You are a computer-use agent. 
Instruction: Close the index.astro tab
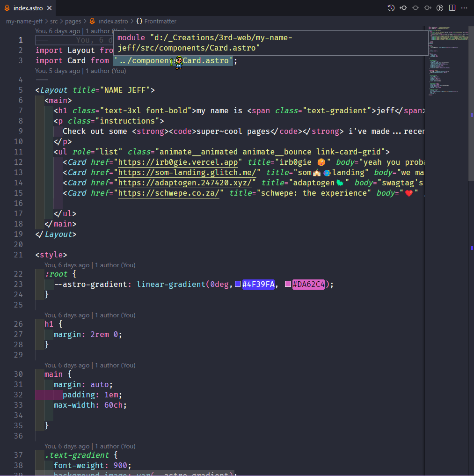click(x=50, y=8)
